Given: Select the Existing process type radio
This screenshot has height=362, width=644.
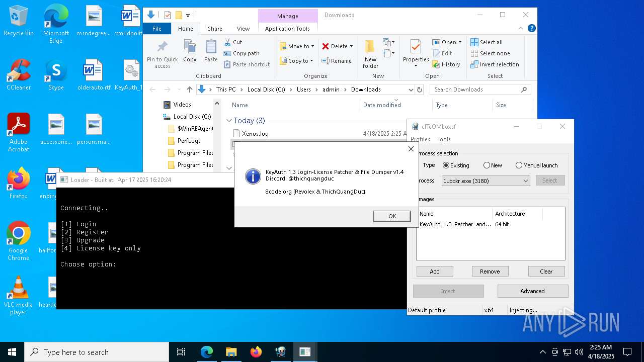Looking at the screenshot, I should (x=456, y=165).
